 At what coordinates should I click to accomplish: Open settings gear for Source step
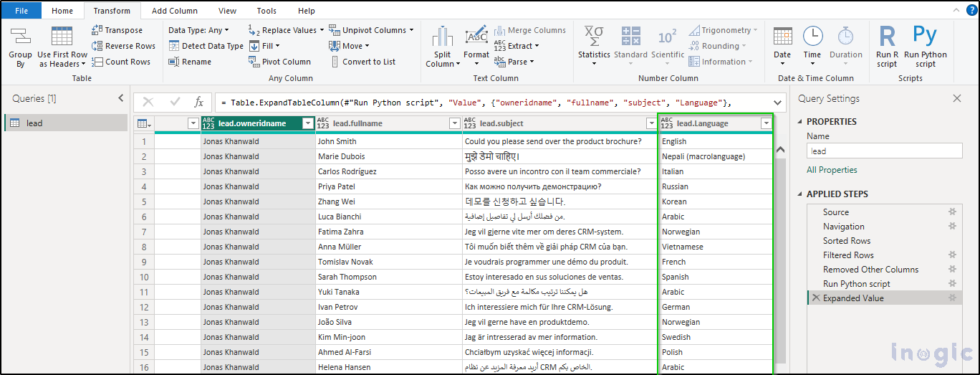[952, 212]
